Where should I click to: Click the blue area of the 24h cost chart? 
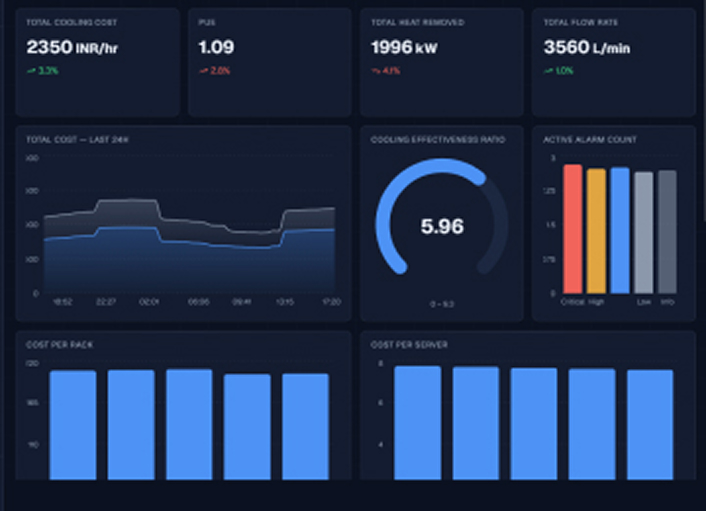click(189, 270)
